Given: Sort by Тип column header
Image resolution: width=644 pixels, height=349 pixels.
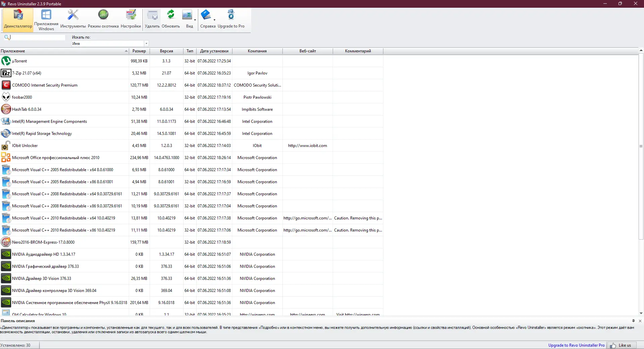Looking at the screenshot, I should [x=190, y=51].
